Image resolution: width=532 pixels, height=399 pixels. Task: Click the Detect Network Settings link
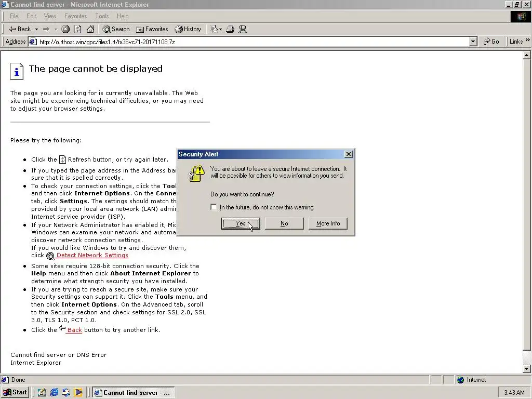92,255
